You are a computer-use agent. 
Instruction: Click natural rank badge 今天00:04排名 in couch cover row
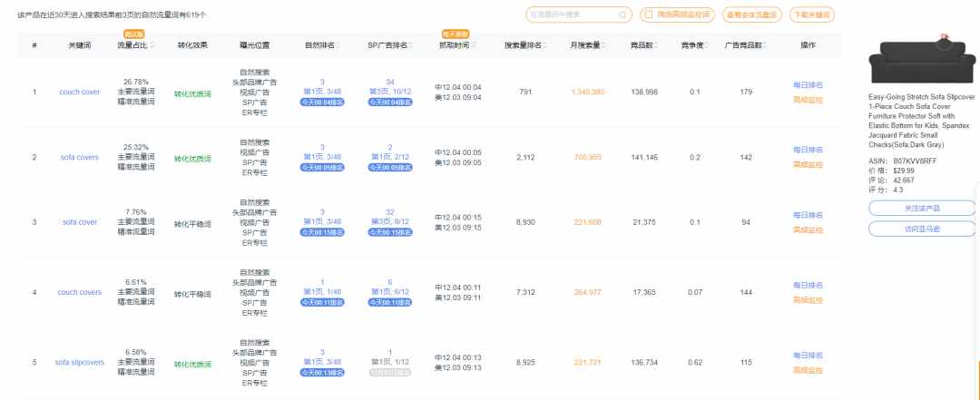[322, 102]
